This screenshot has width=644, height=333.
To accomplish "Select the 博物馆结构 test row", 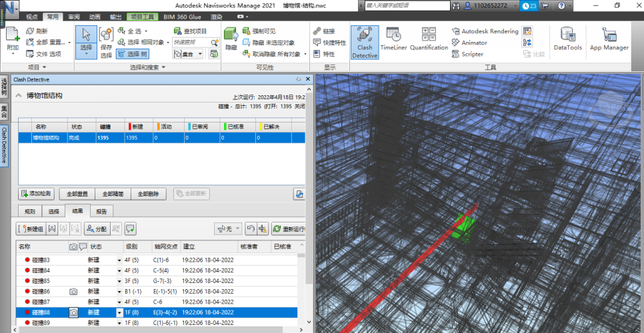I will 162,138.
